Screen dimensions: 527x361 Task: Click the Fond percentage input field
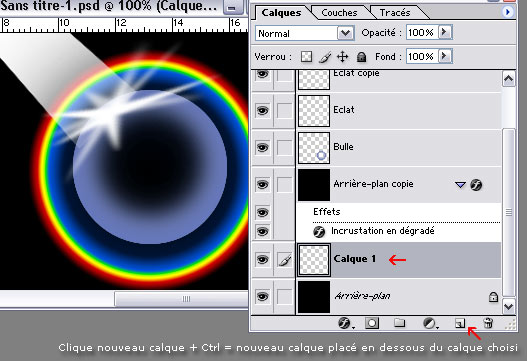click(422, 56)
